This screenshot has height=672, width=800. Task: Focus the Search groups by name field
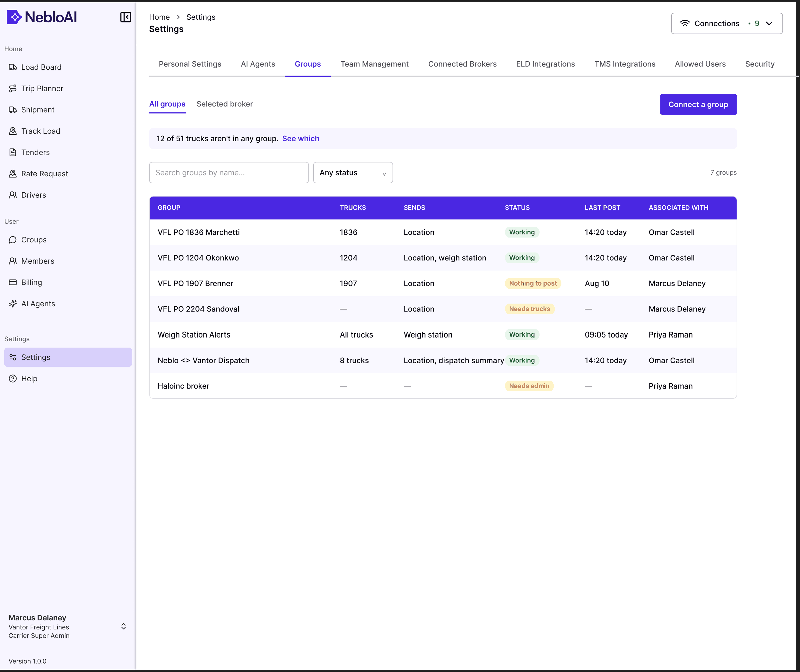pos(229,173)
